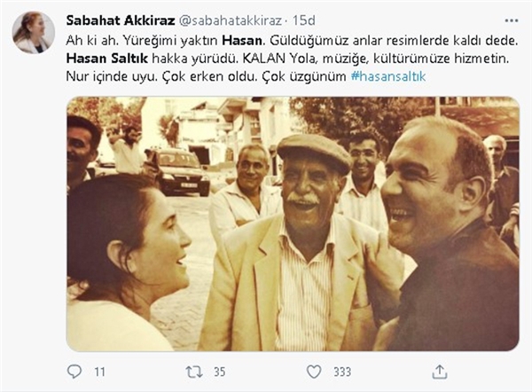
Task: Click the bold 'Hasan' in the first line
Action: [x=242, y=41]
